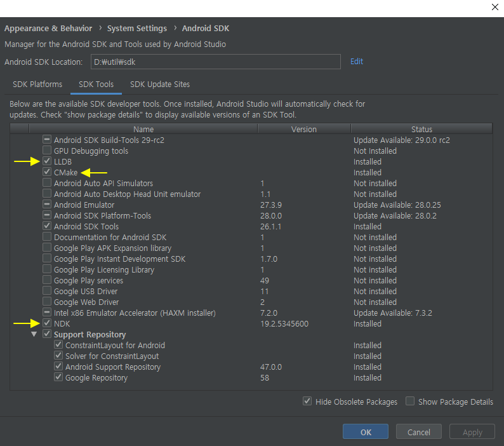Image resolution: width=504 pixels, height=446 pixels.
Task: Click Google Play services version 49
Action: pos(265,281)
